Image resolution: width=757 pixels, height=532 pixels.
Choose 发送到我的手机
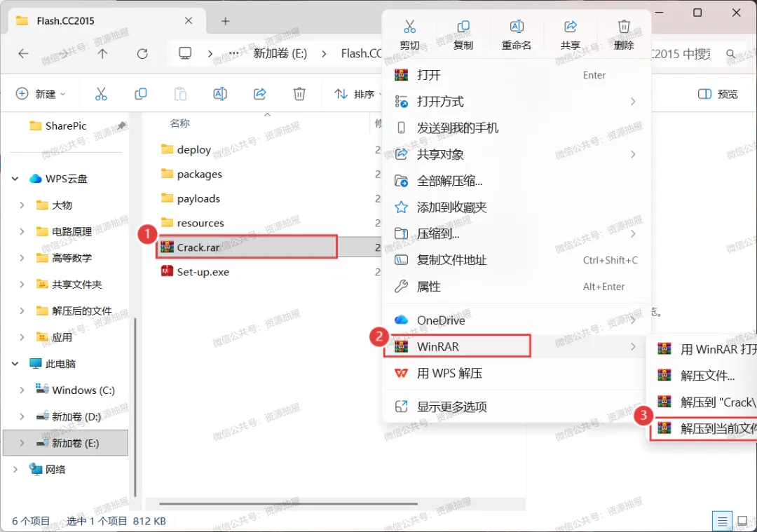[517, 128]
